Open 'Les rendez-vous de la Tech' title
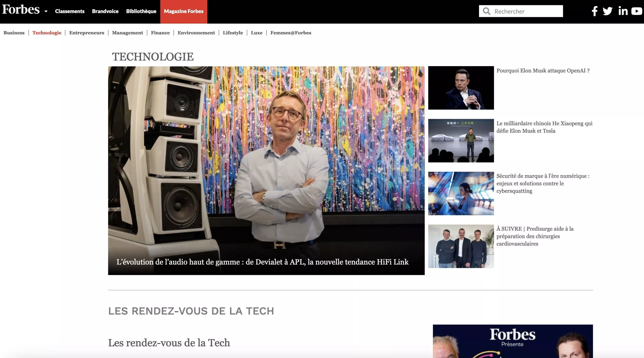The width and height of the screenshot is (644, 358). coord(169,343)
